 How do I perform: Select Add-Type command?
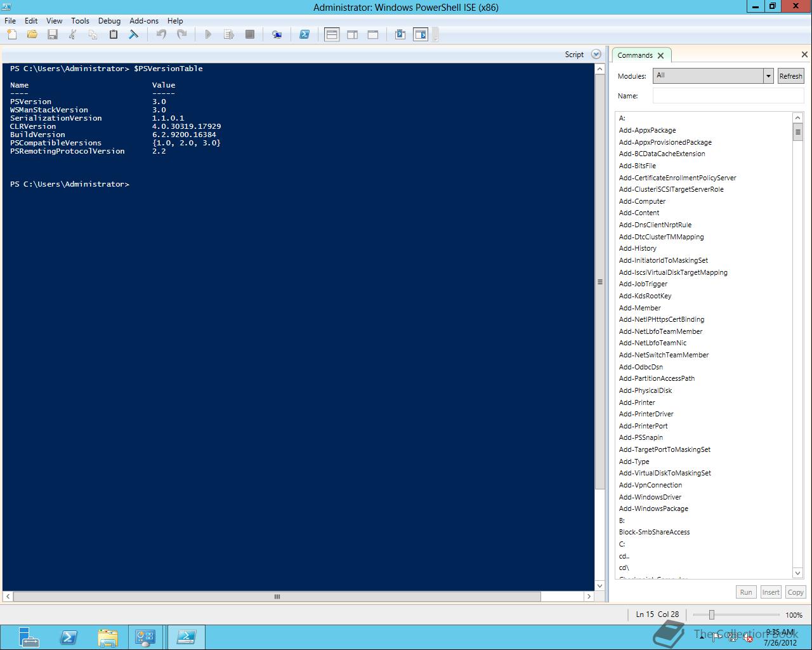634,461
